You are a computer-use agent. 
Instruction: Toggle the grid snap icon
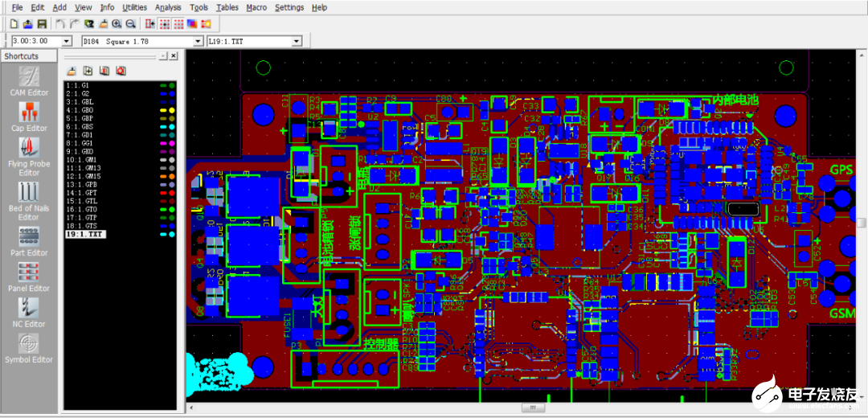click(165, 24)
